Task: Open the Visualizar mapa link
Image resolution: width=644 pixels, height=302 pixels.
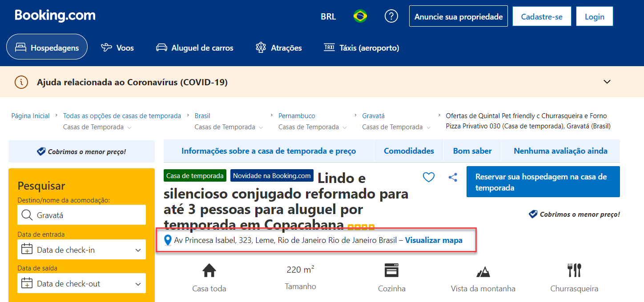Action: (x=434, y=240)
